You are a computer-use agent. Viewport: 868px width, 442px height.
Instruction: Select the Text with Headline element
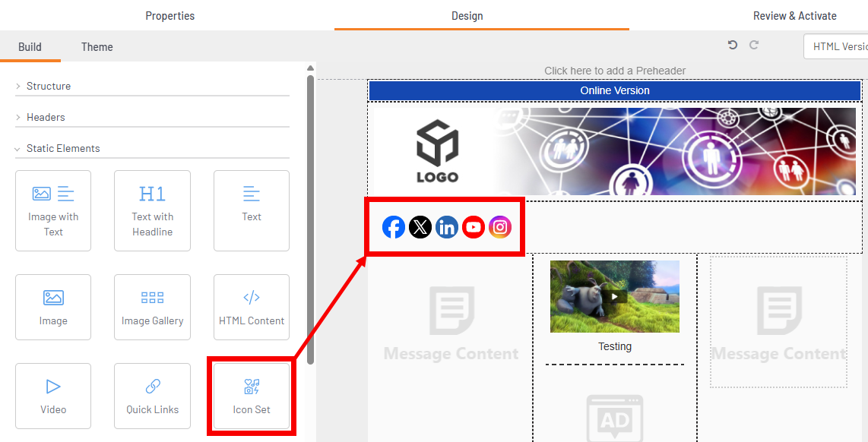coord(152,210)
